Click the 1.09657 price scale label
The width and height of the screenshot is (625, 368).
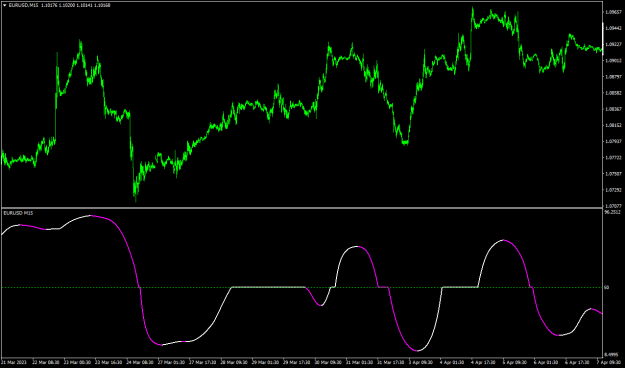[x=613, y=12]
